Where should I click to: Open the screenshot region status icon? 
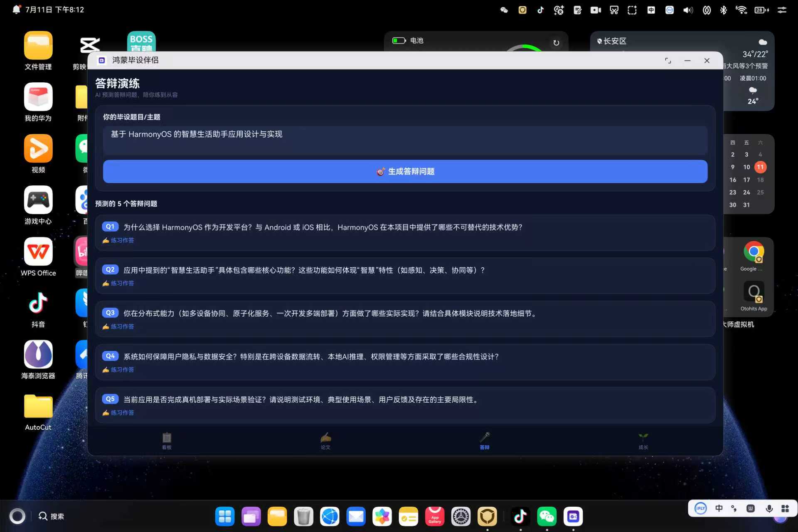coord(632,10)
